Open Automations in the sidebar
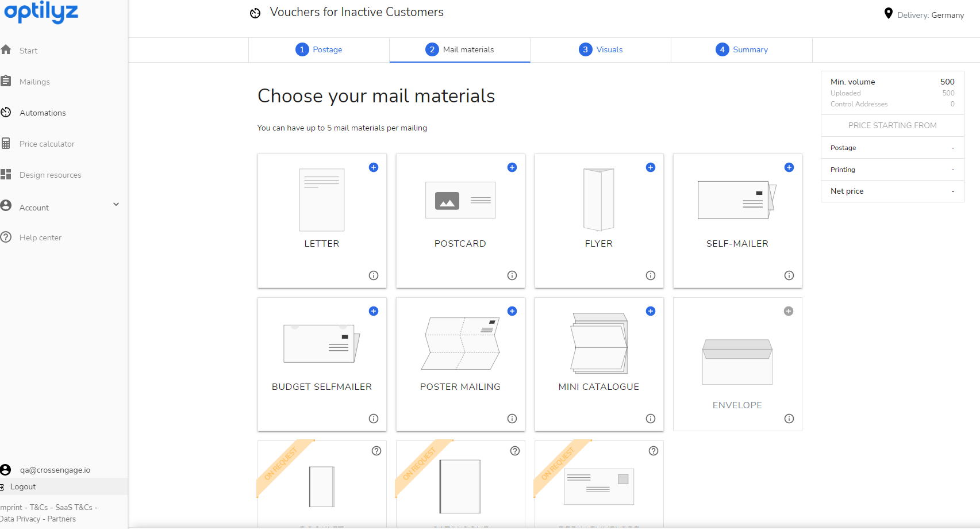The image size is (980, 529). pyautogui.click(x=43, y=113)
